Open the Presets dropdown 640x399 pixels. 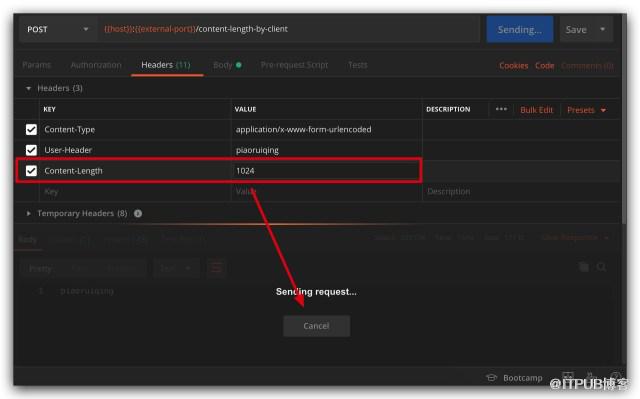tap(586, 110)
